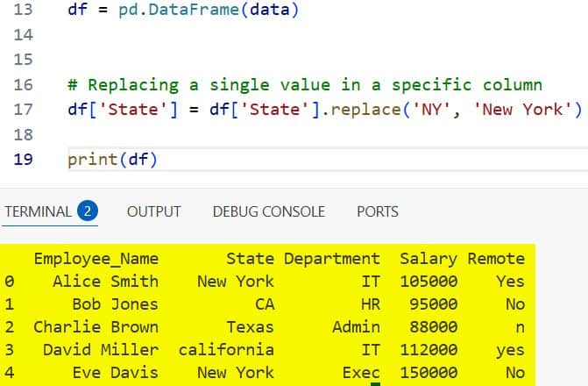Image resolution: width=588 pixels, height=386 pixels.
Task: Click Remote value 'n' in Charlie Brown row
Action: (x=520, y=328)
